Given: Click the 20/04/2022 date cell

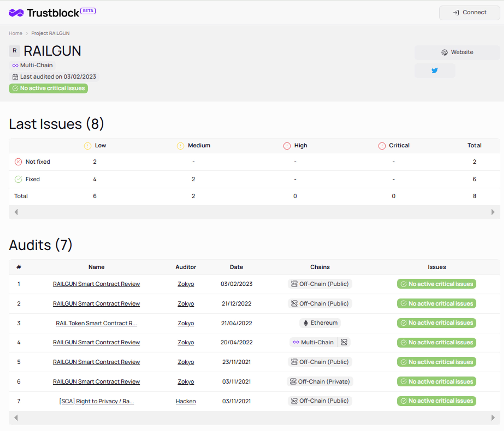Looking at the screenshot, I should (x=236, y=343).
